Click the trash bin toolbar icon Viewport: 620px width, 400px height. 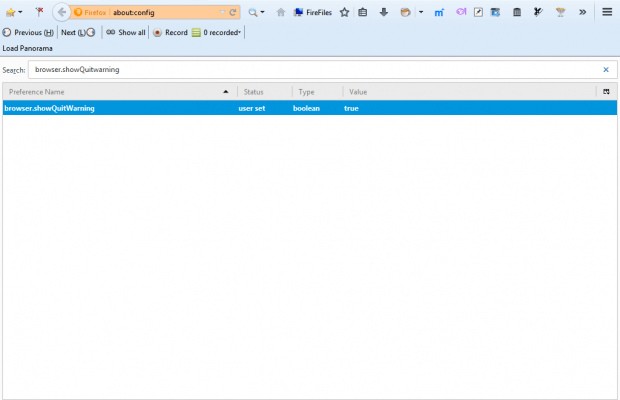(x=517, y=12)
